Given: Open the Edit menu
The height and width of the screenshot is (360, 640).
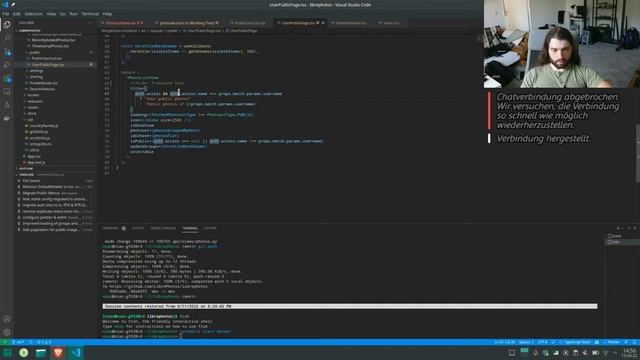Looking at the screenshot, I should [x=17, y=14].
